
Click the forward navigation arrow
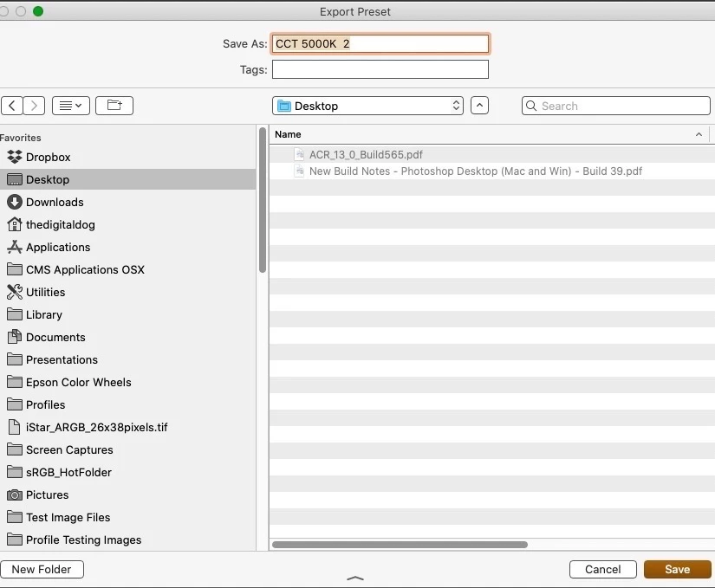point(34,106)
